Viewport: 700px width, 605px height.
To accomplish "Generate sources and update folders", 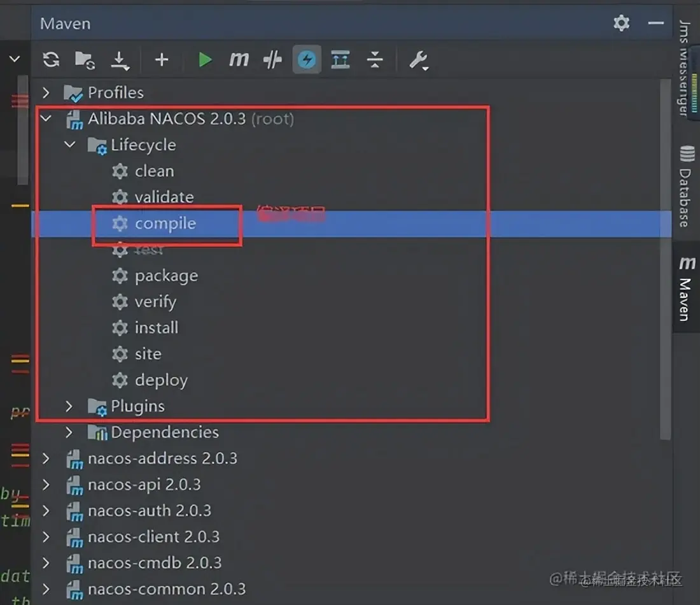I will (86, 60).
